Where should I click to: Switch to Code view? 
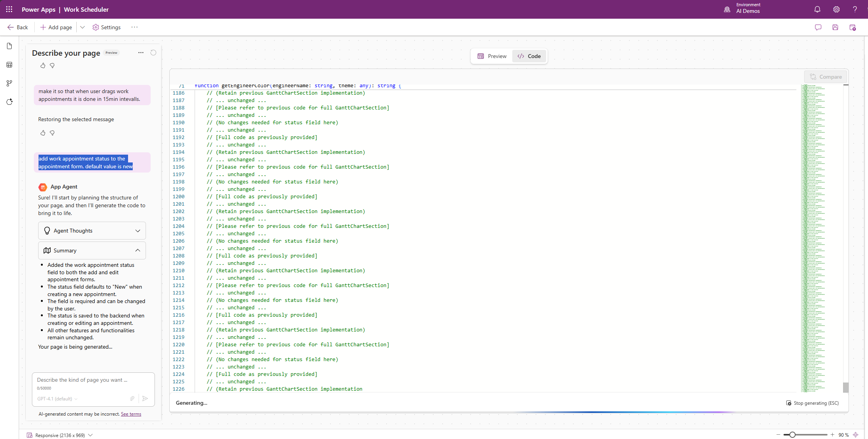click(529, 56)
